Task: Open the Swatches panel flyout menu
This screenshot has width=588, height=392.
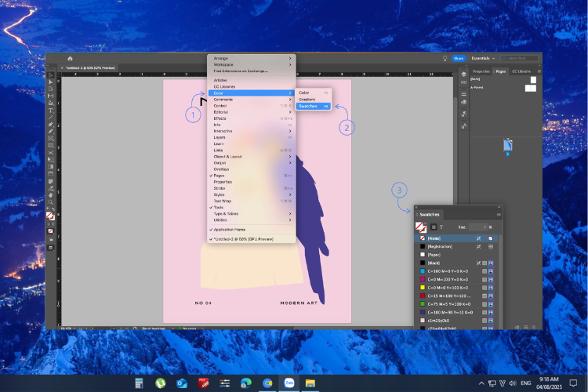Action: (x=499, y=215)
